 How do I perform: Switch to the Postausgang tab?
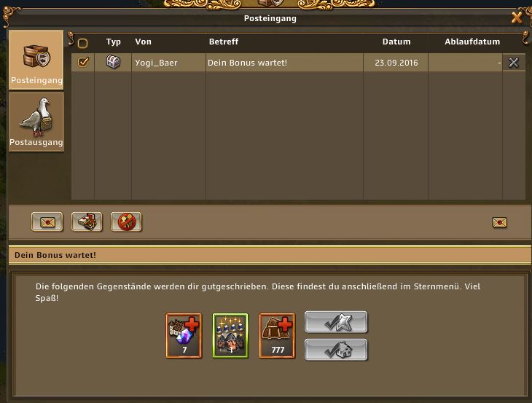[36, 122]
